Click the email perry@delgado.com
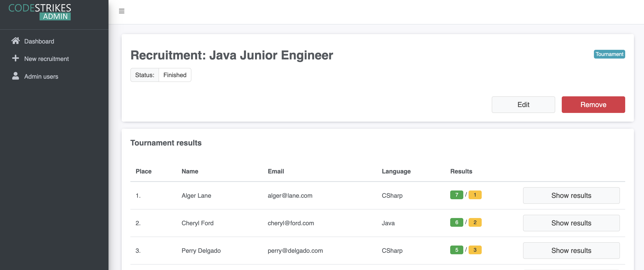This screenshot has width=644, height=270. click(x=295, y=250)
